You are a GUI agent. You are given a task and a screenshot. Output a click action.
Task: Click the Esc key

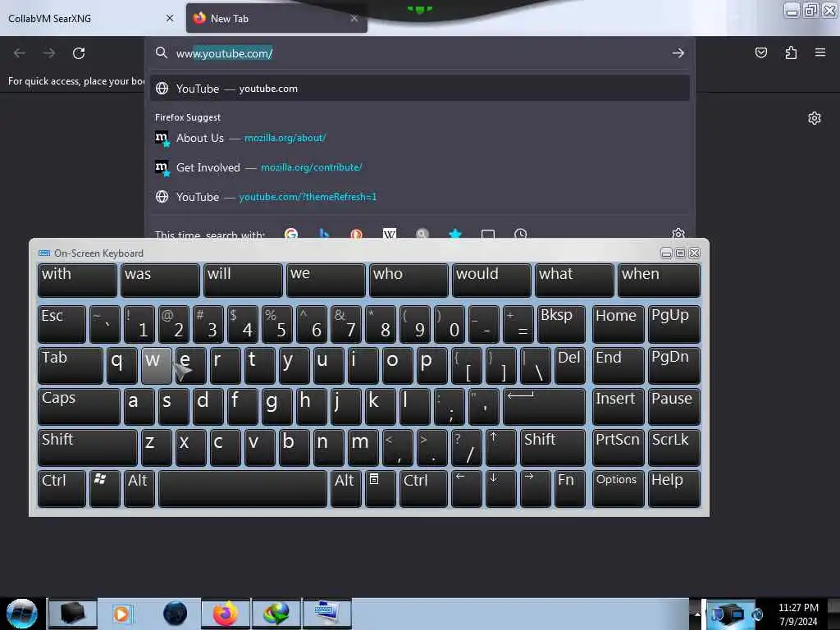(62, 324)
